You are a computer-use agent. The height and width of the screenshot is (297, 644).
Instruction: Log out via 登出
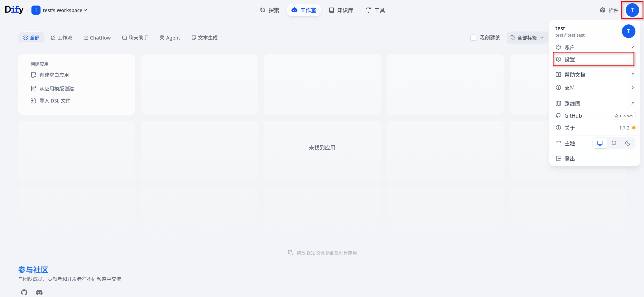point(569,158)
